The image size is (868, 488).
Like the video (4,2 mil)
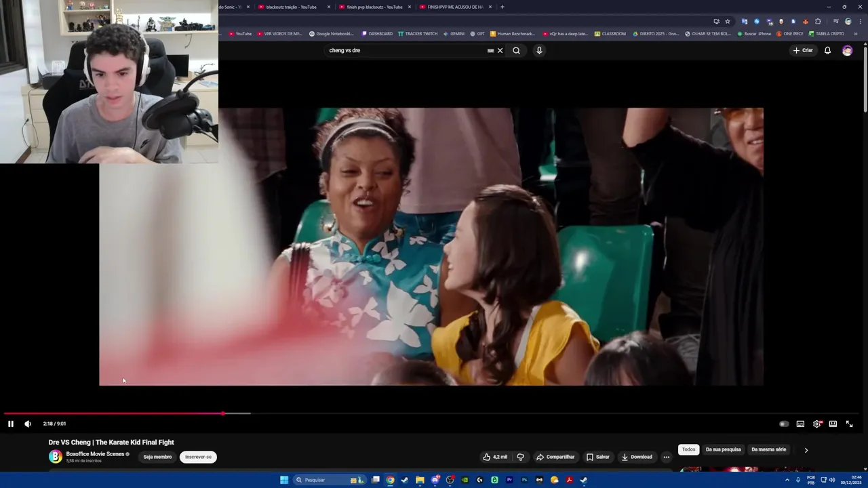click(x=495, y=457)
